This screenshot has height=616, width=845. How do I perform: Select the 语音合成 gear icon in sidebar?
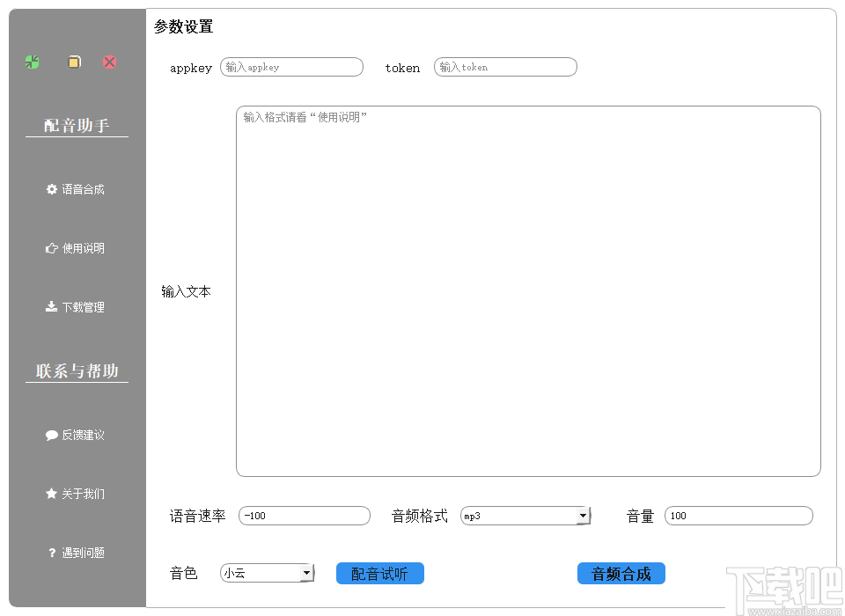click(x=52, y=188)
